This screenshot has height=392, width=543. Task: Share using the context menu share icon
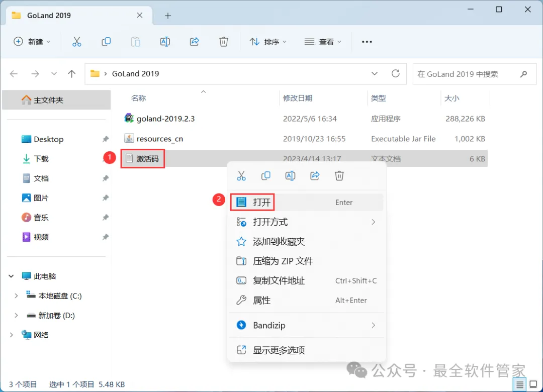[315, 176]
